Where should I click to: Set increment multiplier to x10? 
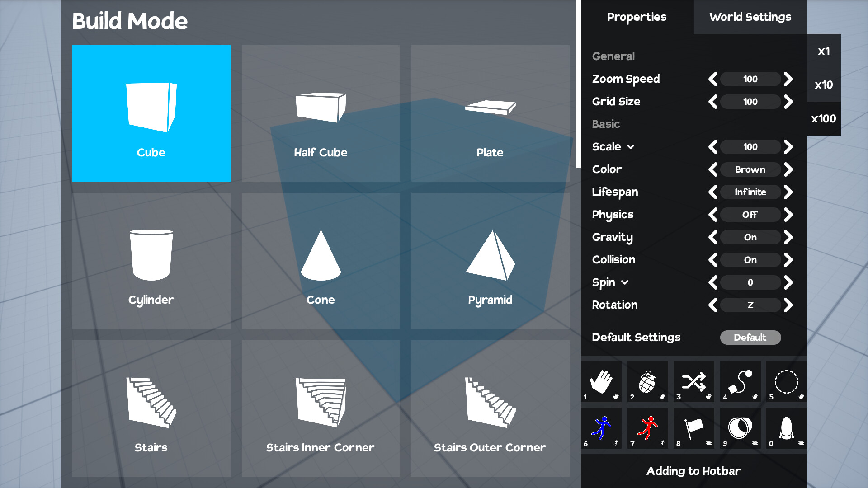tap(823, 85)
